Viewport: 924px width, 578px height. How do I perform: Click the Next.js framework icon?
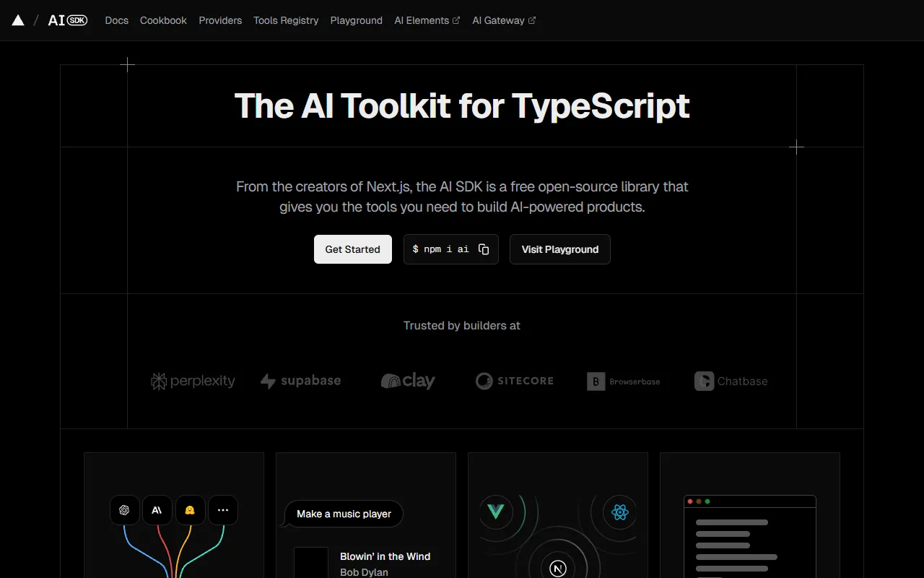click(558, 569)
